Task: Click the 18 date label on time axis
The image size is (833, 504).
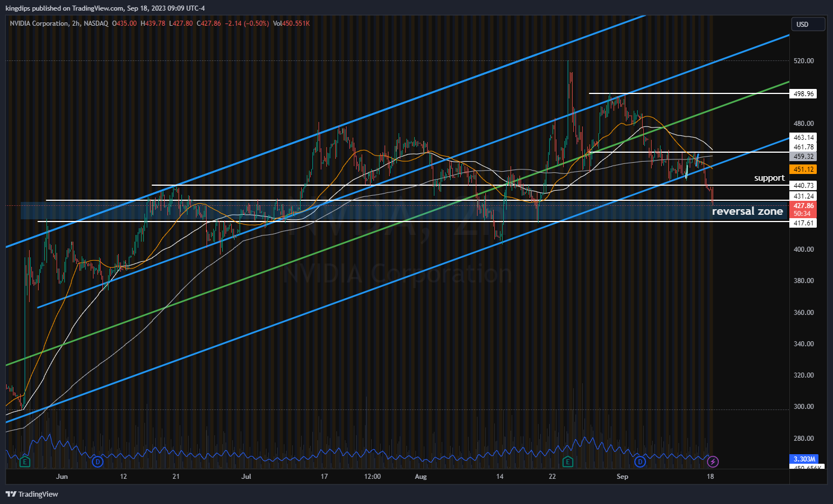Action: click(x=710, y=477)
